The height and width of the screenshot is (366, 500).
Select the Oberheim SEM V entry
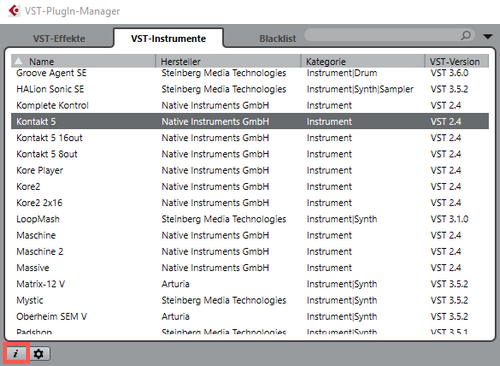coord(250,316)
